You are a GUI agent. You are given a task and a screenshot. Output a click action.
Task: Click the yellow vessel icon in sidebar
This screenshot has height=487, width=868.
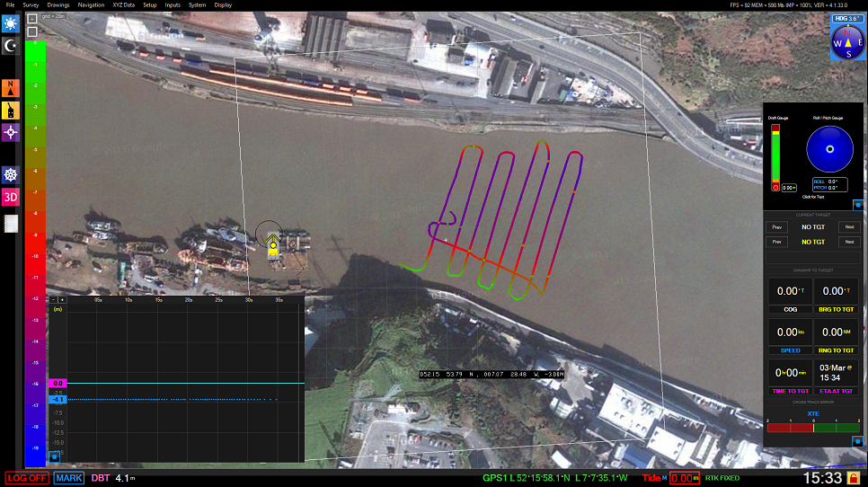(11, 110)
